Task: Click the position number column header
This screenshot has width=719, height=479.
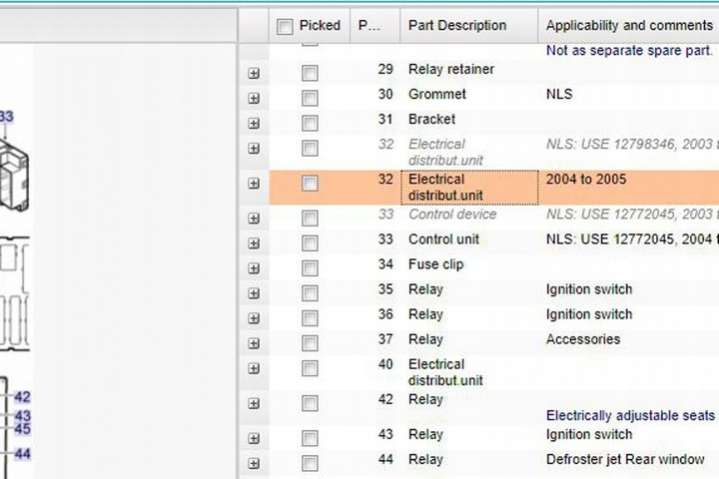Action: coord(368,26)
